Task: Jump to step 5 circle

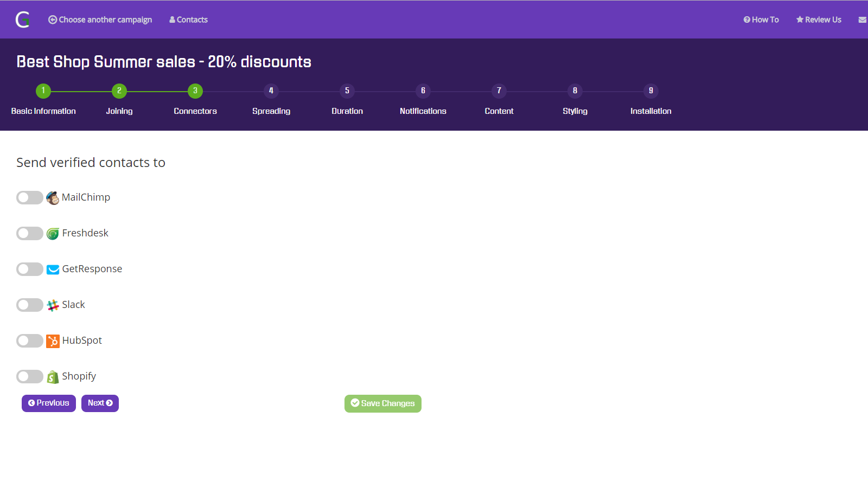Action: [x=347, y=91]
